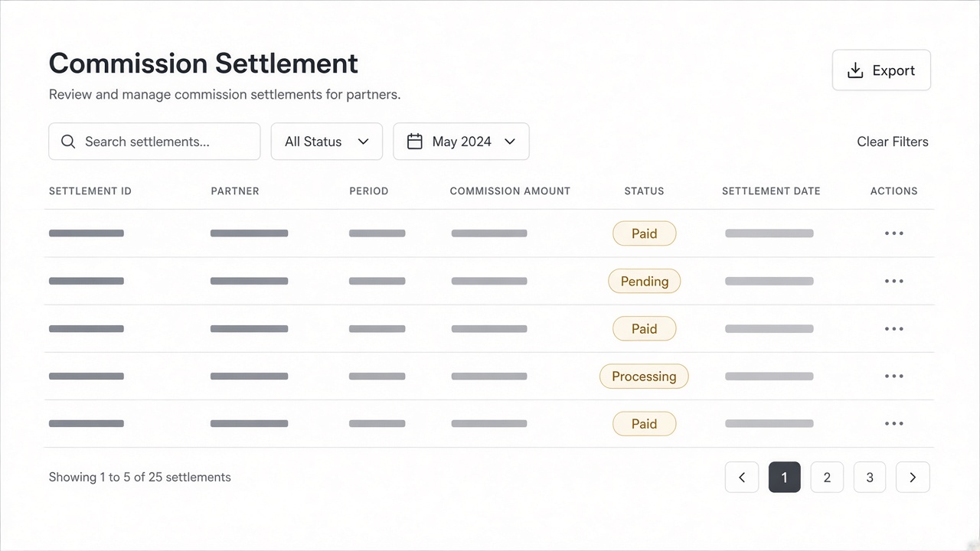The image size is (980, 551).
Task: Click the Commission Settlement page title
Action: pos(204,63)
